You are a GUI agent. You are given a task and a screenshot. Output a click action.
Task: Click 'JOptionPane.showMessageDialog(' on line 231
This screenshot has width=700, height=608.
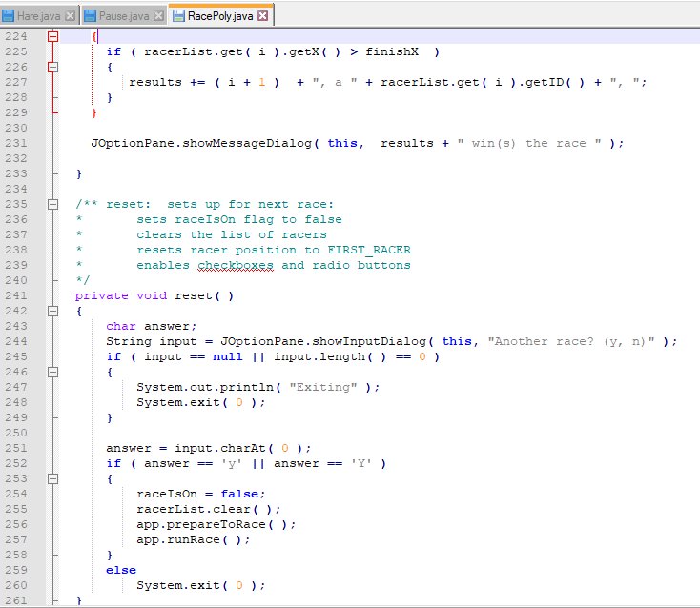(x=205, y=143)
